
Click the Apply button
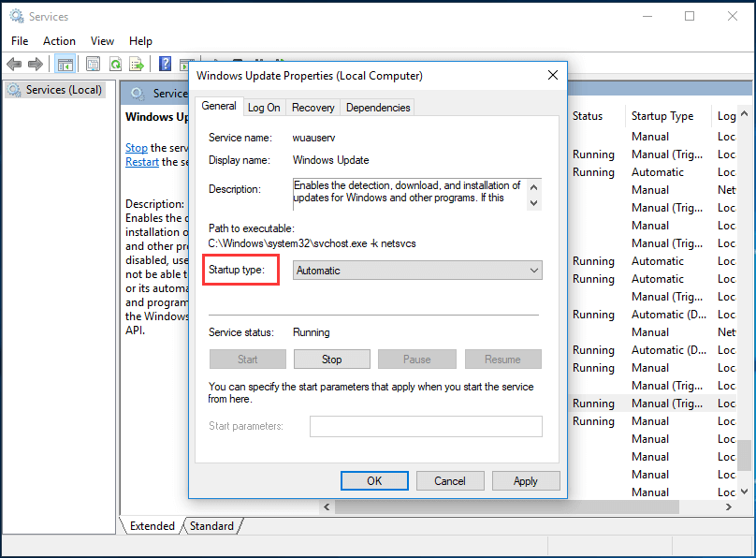[x=526, y=481]
